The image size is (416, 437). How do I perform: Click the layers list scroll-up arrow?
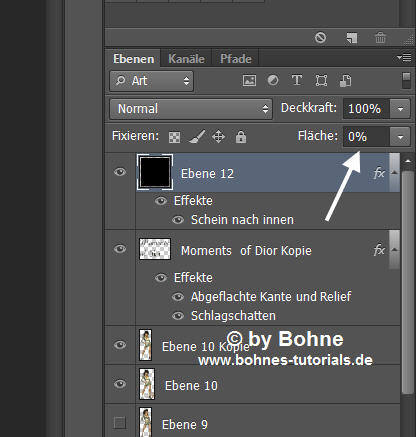click(x=408, y=161)
